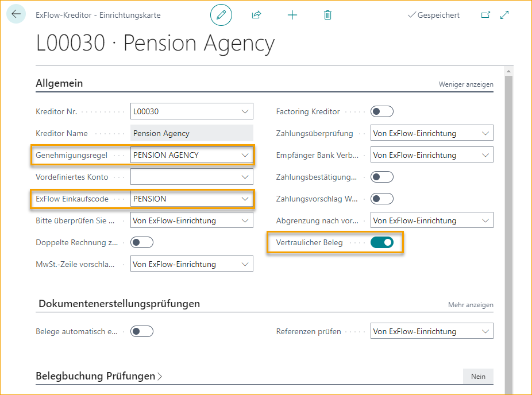The image size is (532, 395).
Task: Click the back arrow button
Action: point(16,14)
